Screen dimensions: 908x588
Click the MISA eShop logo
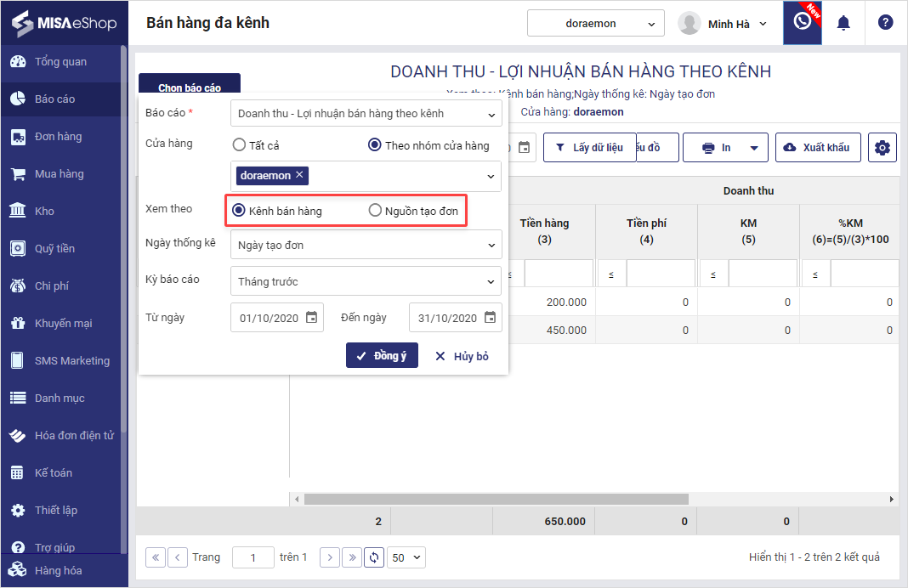(x=65, y=23)
